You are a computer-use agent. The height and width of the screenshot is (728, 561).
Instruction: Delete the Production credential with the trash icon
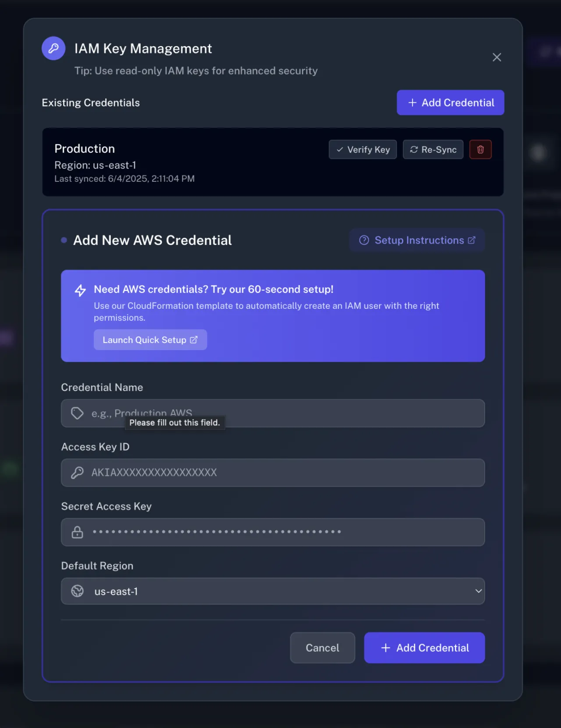480,149
